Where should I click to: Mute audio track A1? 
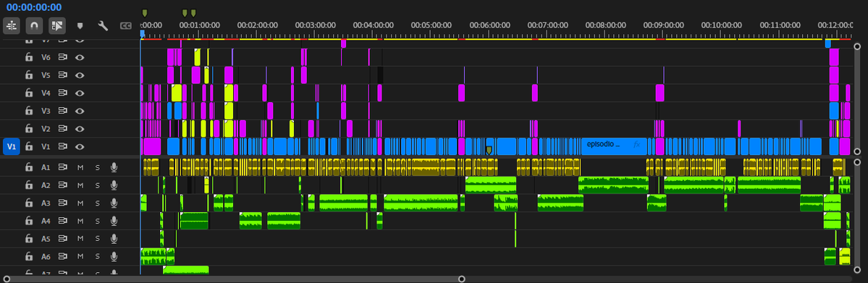[80, 166]
